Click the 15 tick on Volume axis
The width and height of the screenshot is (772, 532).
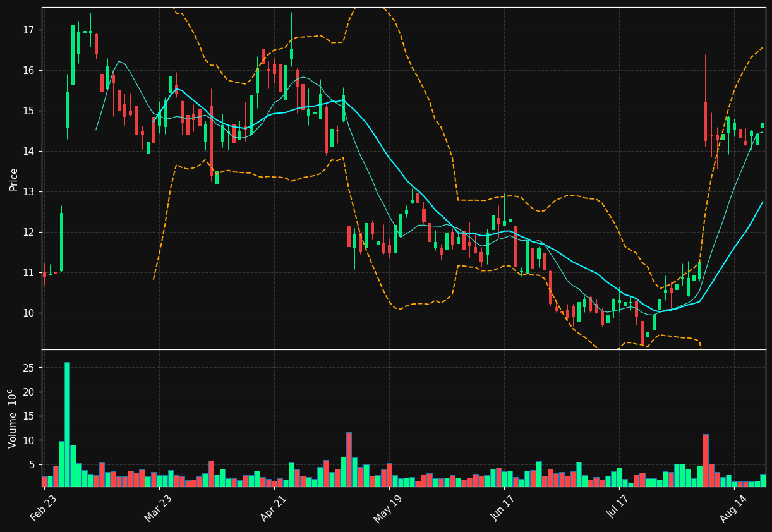pos(30,416)
